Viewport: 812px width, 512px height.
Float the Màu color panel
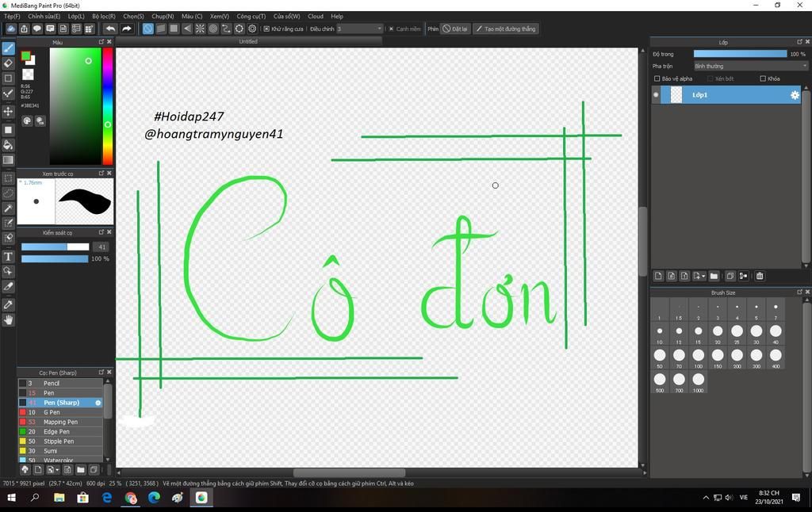pyautogui.click(x=101, y=42)
